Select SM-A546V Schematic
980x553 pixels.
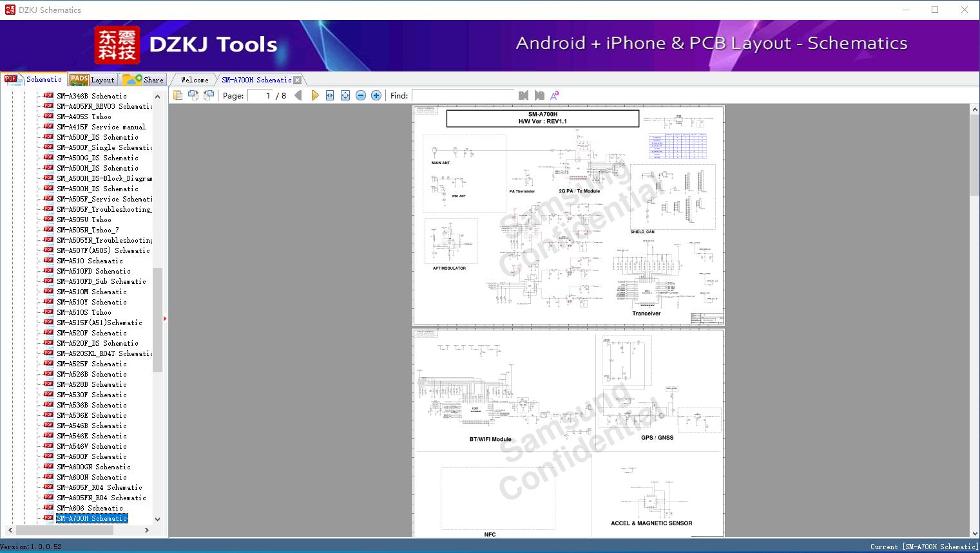coord(91,446)
